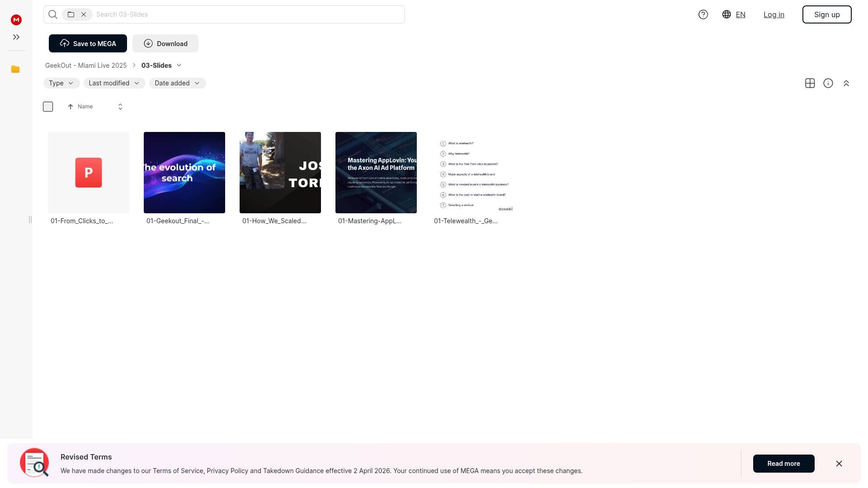
Task: Remove folder filter from search box
Action: (84, 14)
